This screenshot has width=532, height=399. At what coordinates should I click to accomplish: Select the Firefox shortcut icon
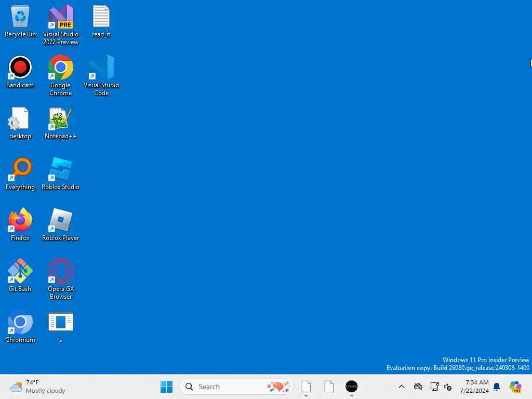point(20,225)
